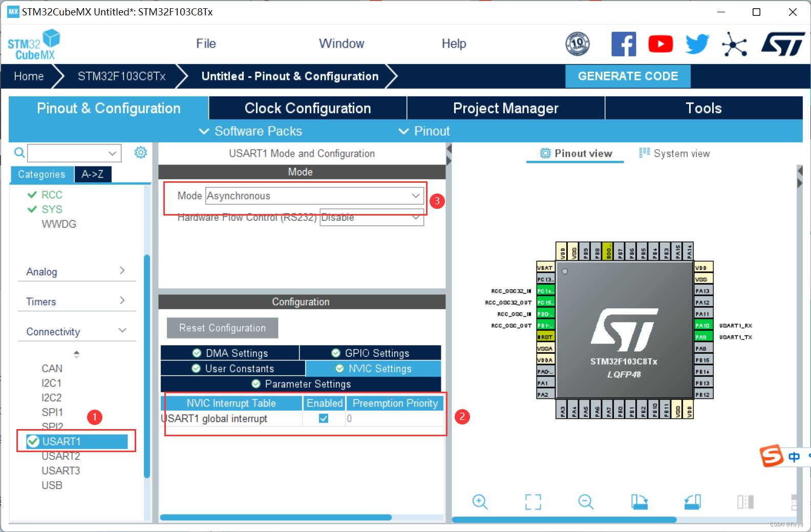Select the Pinout & Configuration tab

[x=109, y=108]
